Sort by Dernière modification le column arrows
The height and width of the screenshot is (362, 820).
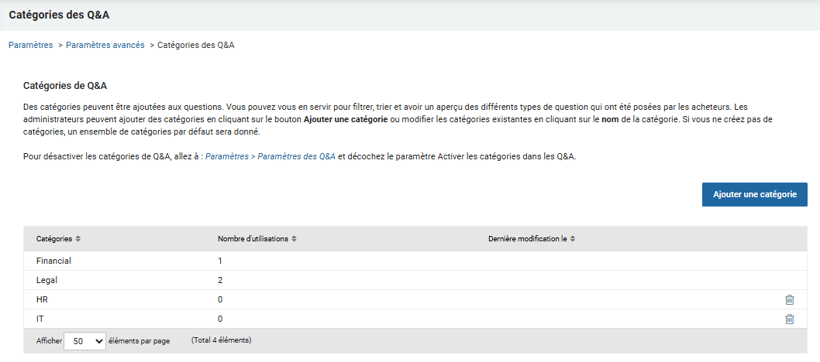[x=573, y=239]
